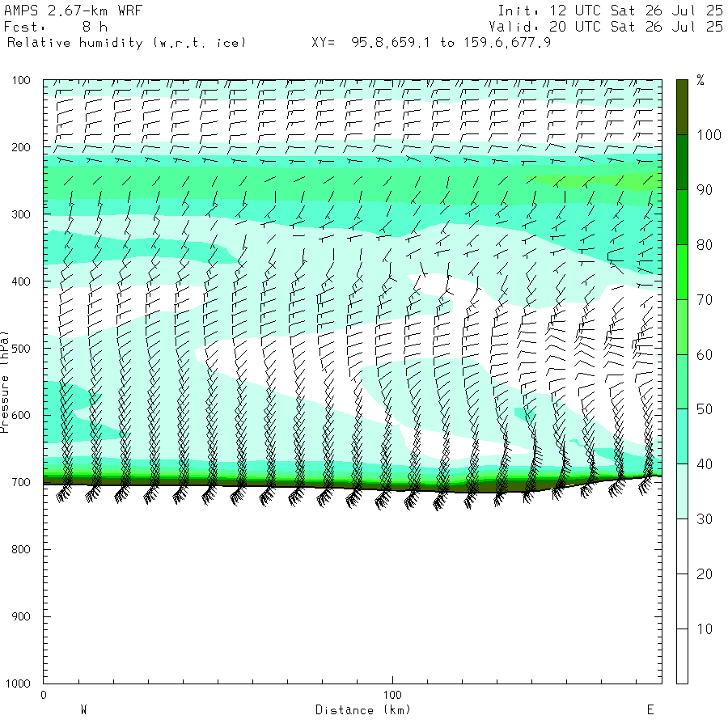Click the pale aqua 30-40 percent swatch
Screen dimensions: 728x728
point(682,492)
